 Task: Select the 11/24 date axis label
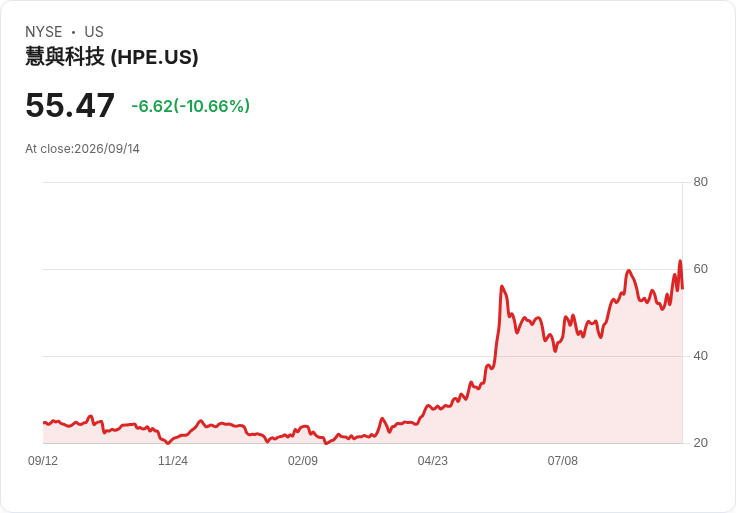click(173, 461)
